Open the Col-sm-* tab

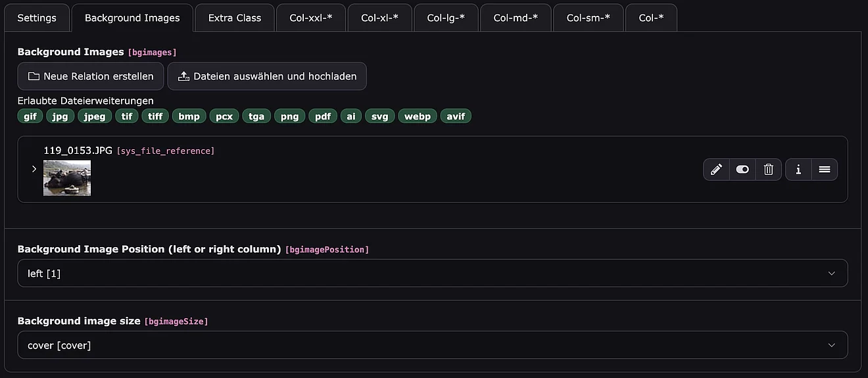[x=588, y=18]
